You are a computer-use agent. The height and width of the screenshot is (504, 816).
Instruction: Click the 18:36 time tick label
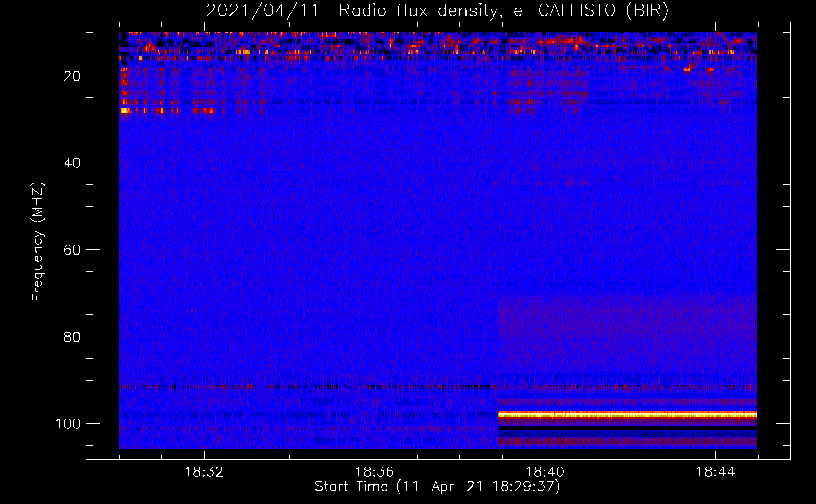pos(374,472)
